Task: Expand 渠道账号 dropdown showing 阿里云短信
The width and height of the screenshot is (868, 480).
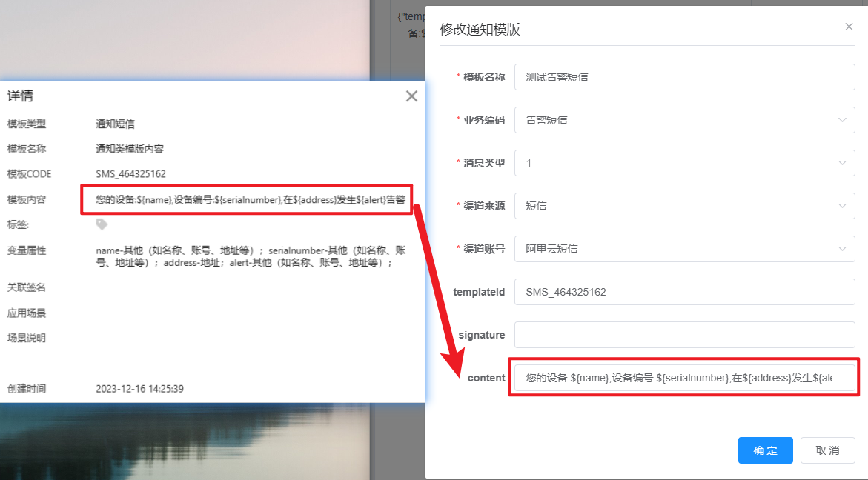Action: [684, 249]
